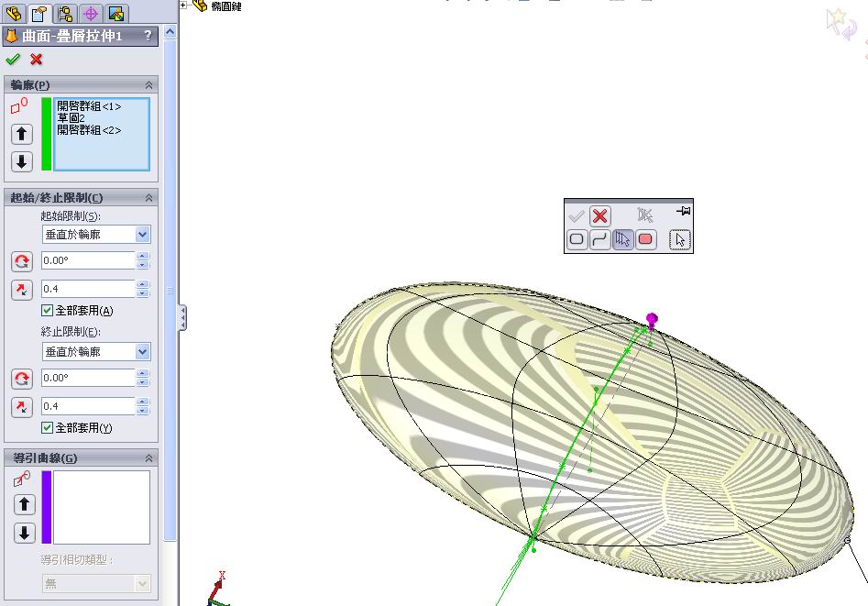The width and height of the screenshot is (868, 606).
Task: Move selected profile up
Action: click(x=22, y=134)
